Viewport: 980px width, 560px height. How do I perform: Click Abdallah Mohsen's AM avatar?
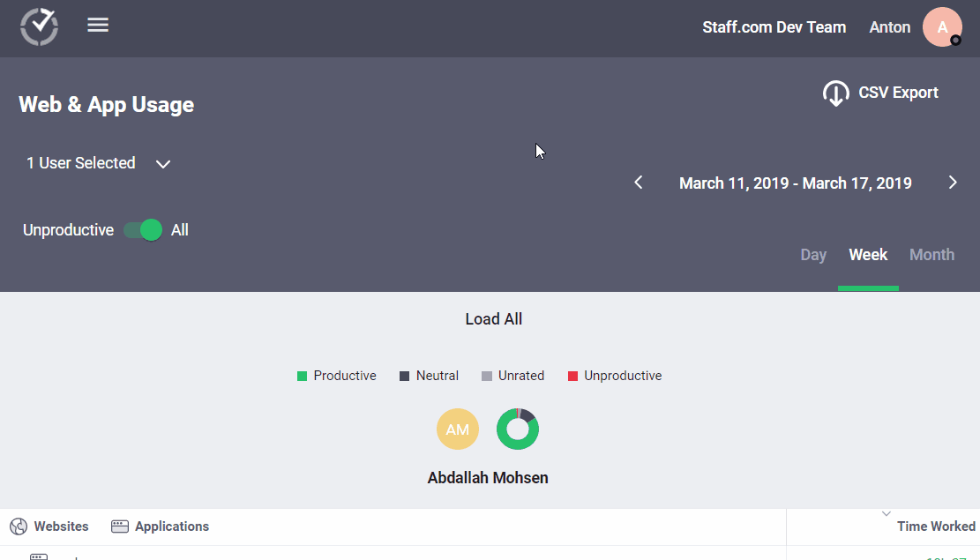[458, 429]
